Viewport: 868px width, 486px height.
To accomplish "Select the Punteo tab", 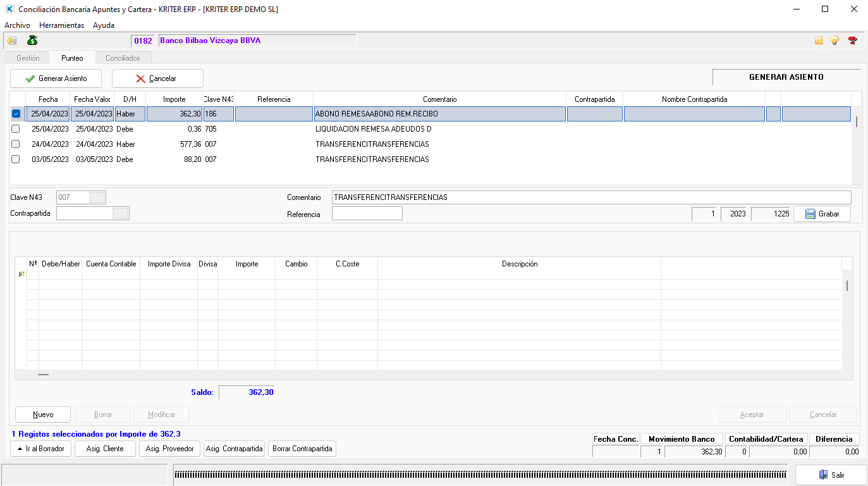I will click(x=72, y=58).
